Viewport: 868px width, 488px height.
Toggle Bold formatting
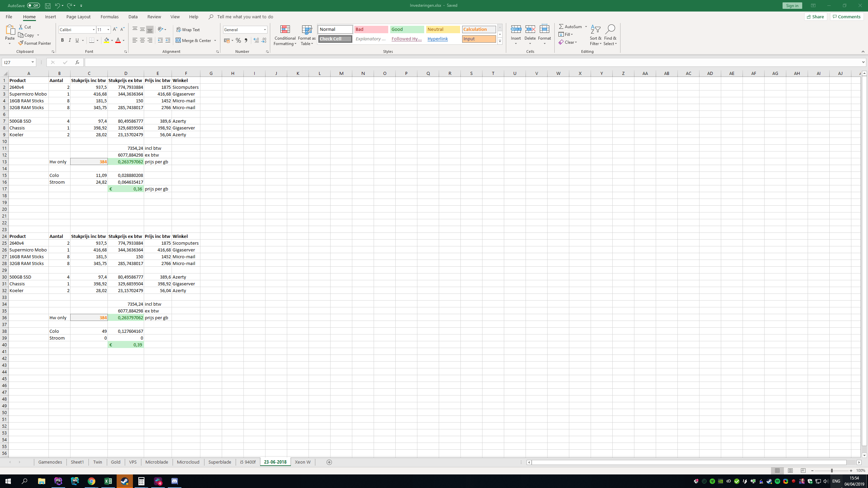coord(62,40)
